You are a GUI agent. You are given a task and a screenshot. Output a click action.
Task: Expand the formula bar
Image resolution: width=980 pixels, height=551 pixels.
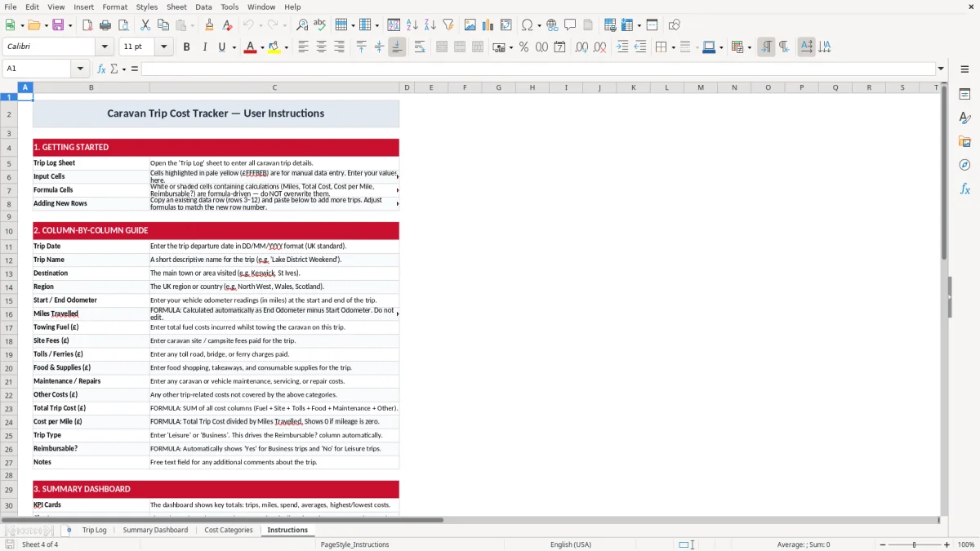pos(941,69)
